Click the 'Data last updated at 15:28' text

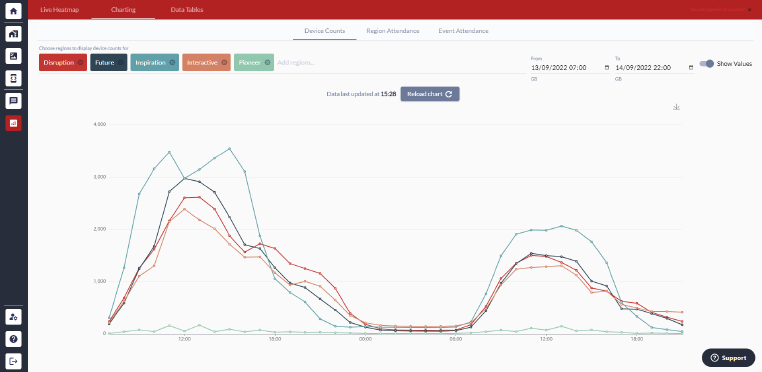(x=361, y=94)
